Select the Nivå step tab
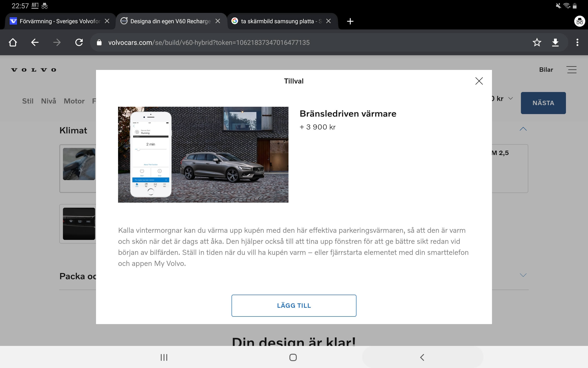588x368 pixels. 48,101
